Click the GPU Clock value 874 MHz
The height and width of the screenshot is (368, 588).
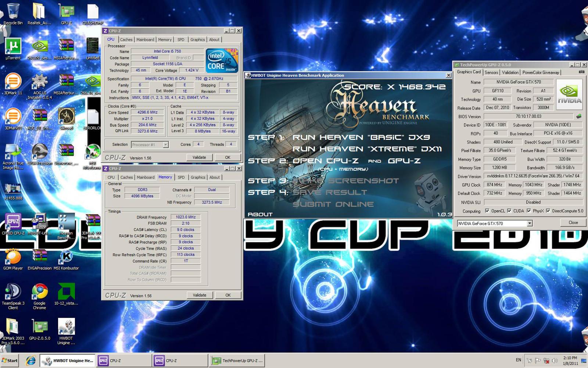point(494,185)
